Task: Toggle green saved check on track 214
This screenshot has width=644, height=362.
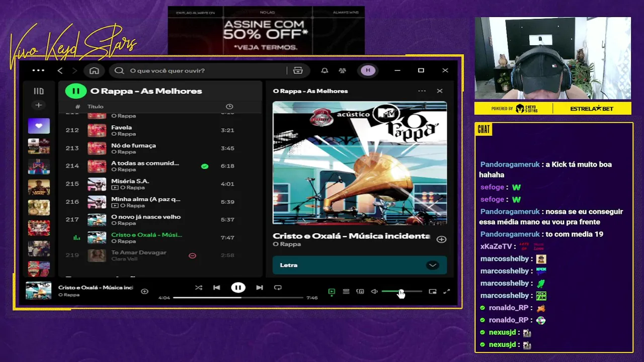Action: pos(205,166)
